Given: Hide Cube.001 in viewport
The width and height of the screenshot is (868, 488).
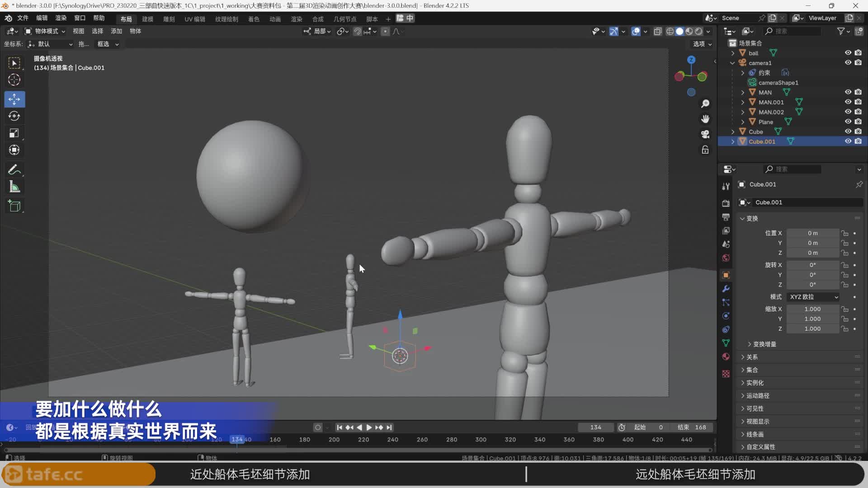Looking at the screenshot, I should point(848,141).
